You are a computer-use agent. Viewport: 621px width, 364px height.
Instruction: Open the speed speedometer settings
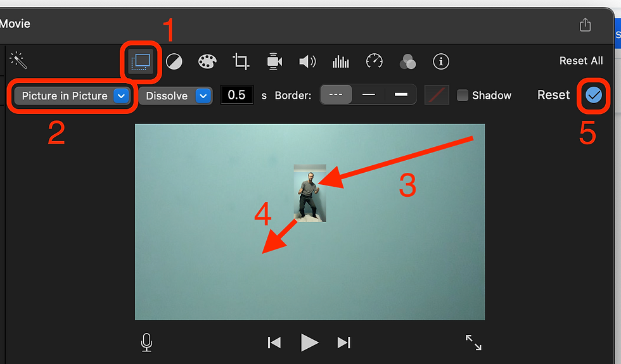click(375, 61)
